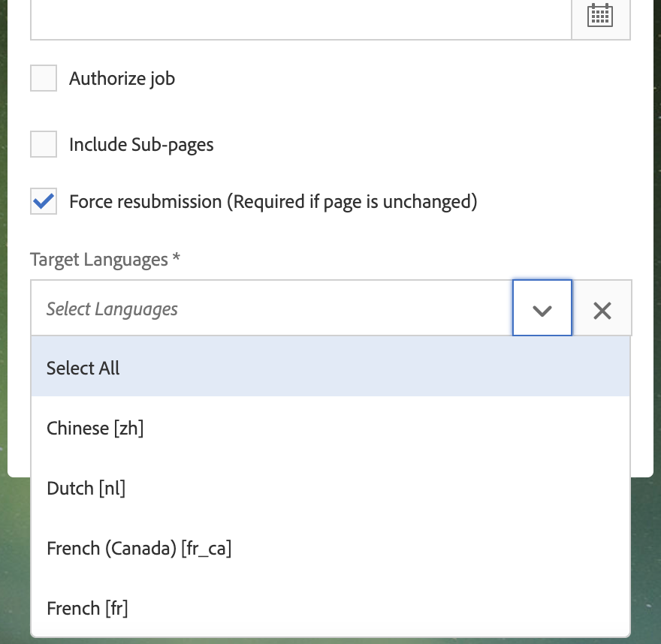
Task: Click the 'Target Languages' field label
Action: tap(99, 260)
